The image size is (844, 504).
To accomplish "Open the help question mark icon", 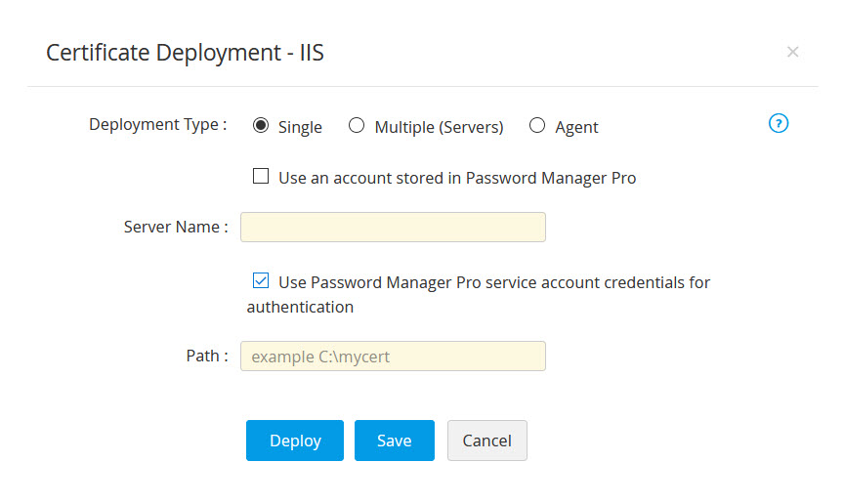I will tap(779, 123).
